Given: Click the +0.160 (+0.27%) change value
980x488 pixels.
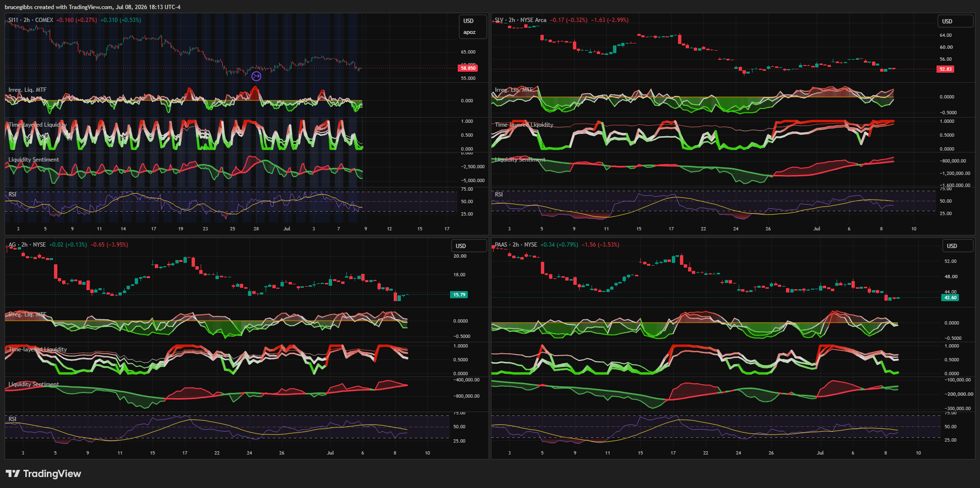Looking at the screenshot, I should (76, 20).
